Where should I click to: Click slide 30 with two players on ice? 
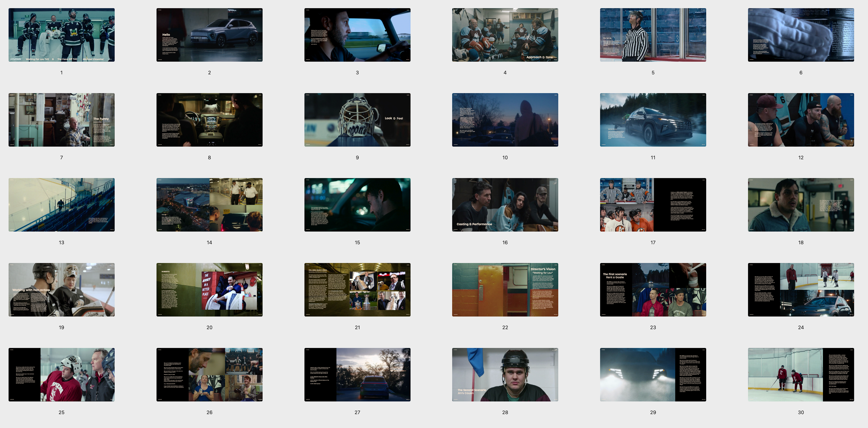coord(801,375)
